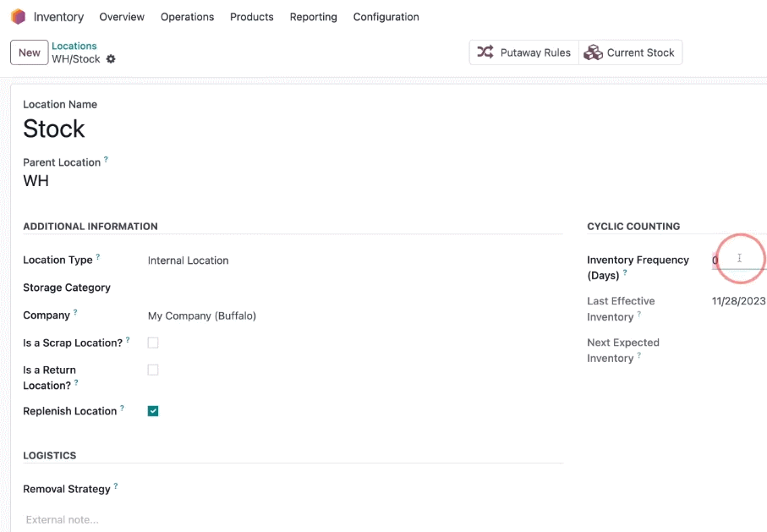Show help tooltip for Location Type

(98, 256)
